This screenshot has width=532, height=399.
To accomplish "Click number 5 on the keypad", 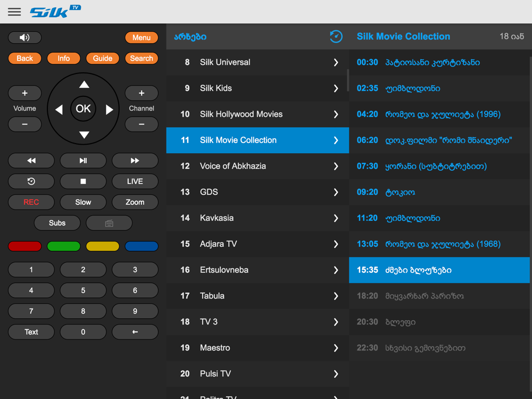I will (83, 290).
